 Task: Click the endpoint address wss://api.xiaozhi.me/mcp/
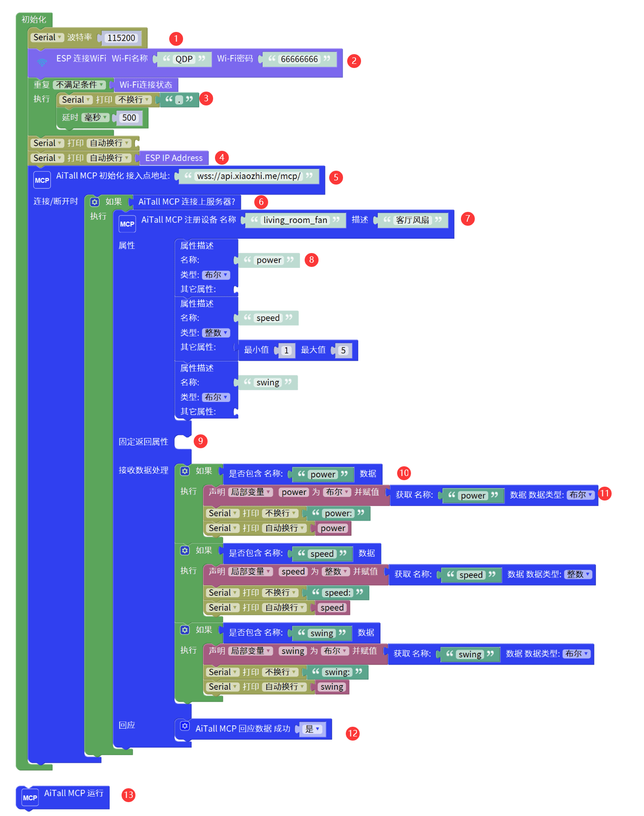tap(249, 176)
